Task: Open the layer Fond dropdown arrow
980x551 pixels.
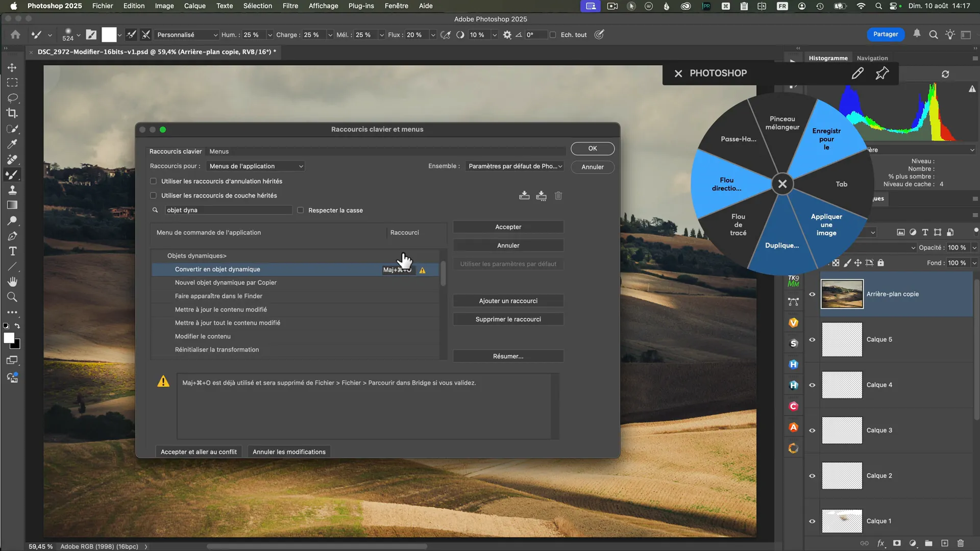Action: pos(974,263)
